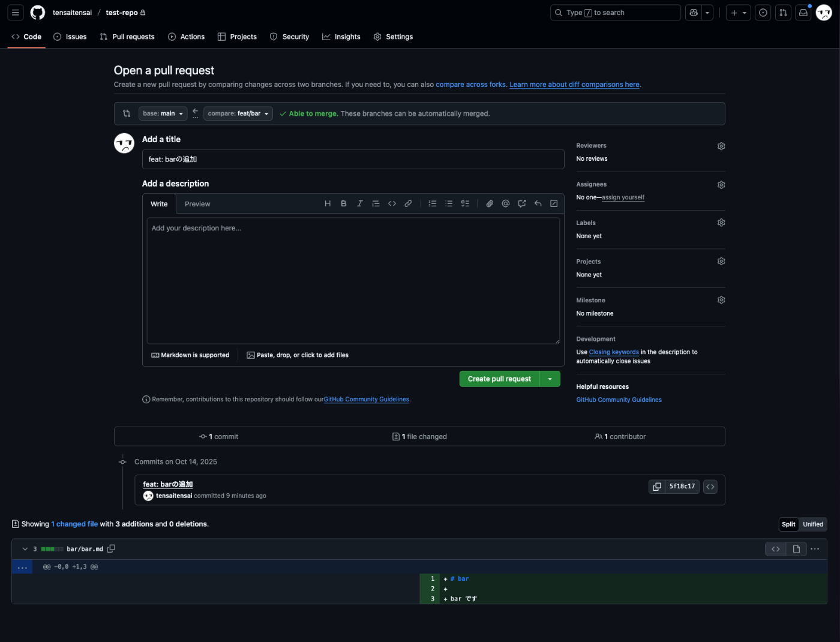This screenshot has height=642, width=840.
Task: Apply italic formatting in the description editor
Action: click(x=360, y=204)
